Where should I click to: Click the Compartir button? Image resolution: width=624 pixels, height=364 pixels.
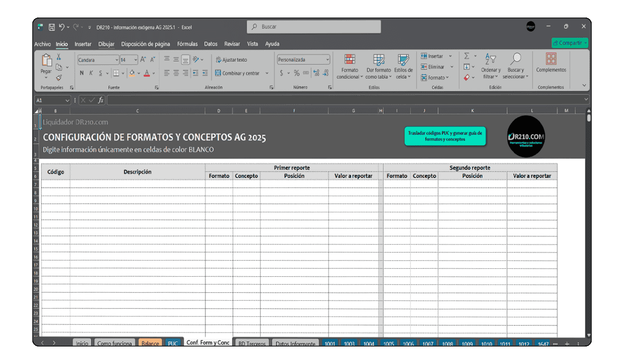pyautogui.click(x=569, y=42)
